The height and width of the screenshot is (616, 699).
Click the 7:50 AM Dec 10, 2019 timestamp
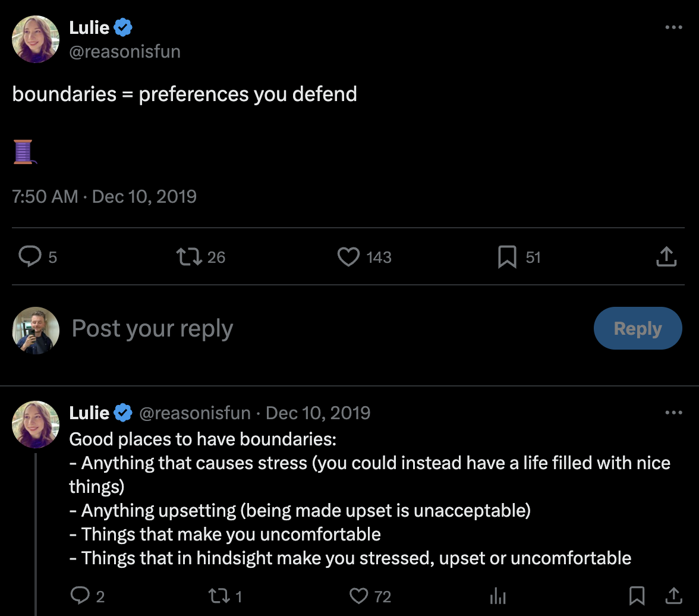pos(104,196)
